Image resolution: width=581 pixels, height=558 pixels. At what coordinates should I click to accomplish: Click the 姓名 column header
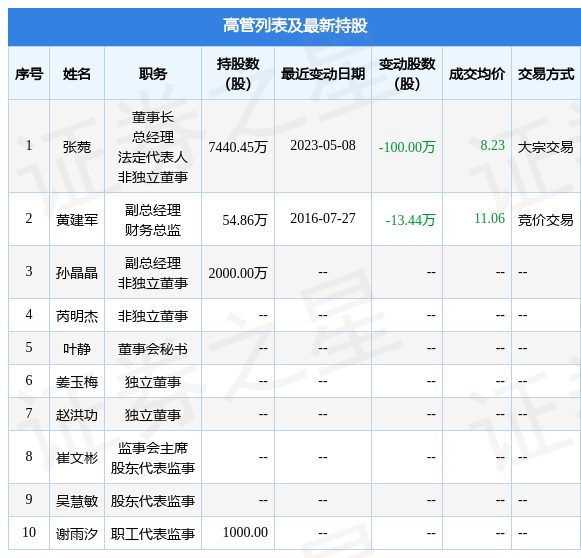point(77,74)
